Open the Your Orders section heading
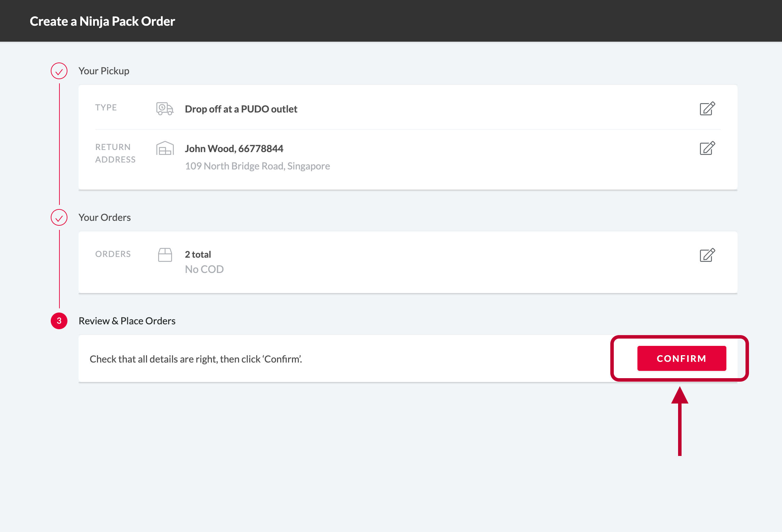Screen dimensions: 782x532 tap(104, 217)
